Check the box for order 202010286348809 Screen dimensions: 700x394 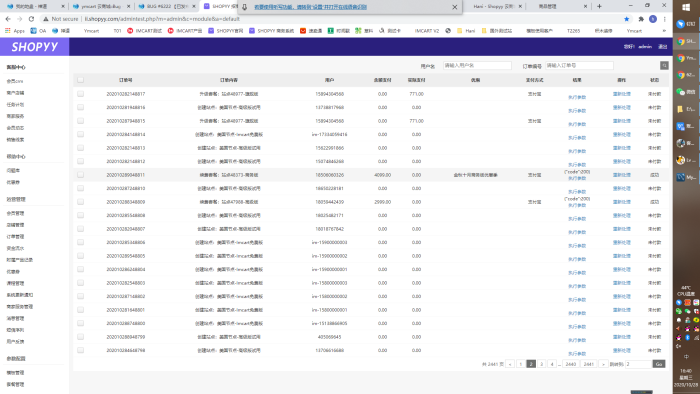click(80, 202)
